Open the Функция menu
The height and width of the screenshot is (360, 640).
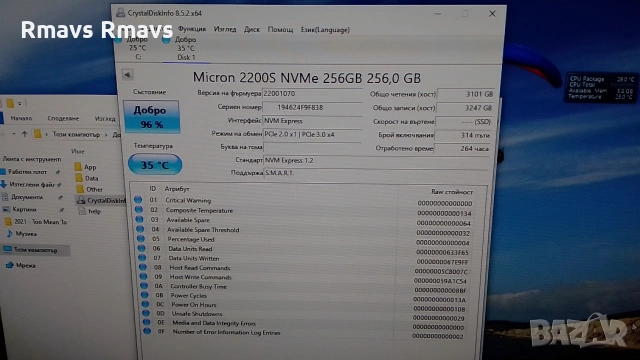pos(192,29)
